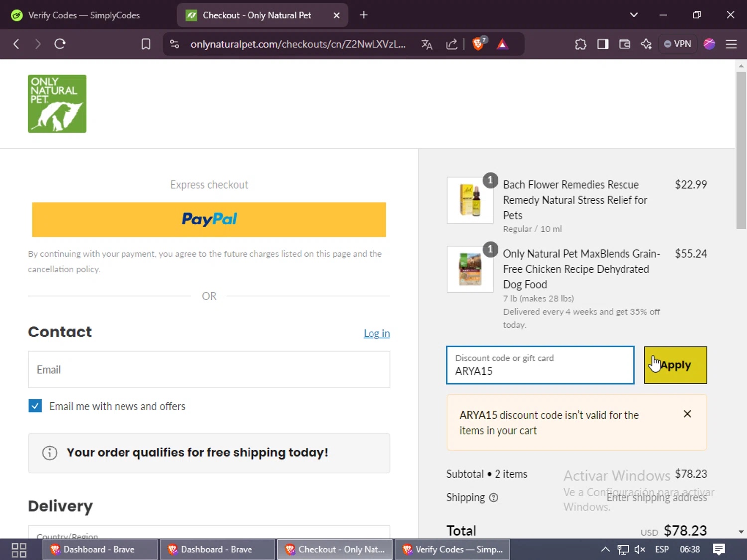Open Brave Shields lion icon
This screenshot has height=560, width=747.
pos(478,44)
